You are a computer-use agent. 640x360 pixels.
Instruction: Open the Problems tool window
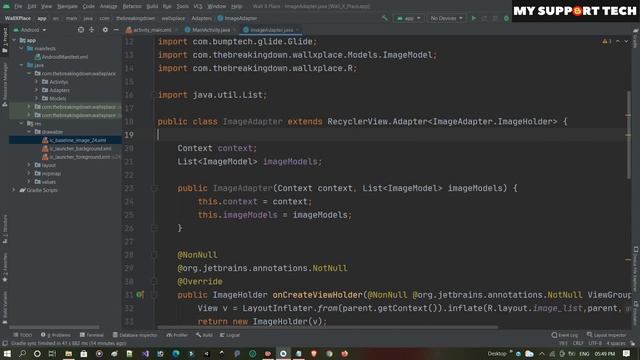pos(56,335)
